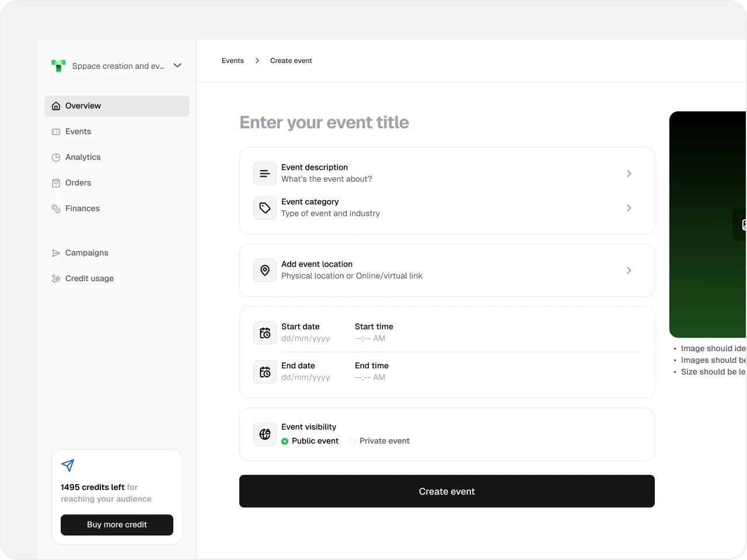Screen dimensions: 747x560
Task: Click the Event category tag icon
Action: pyautogui.click(x=265, y=208)
